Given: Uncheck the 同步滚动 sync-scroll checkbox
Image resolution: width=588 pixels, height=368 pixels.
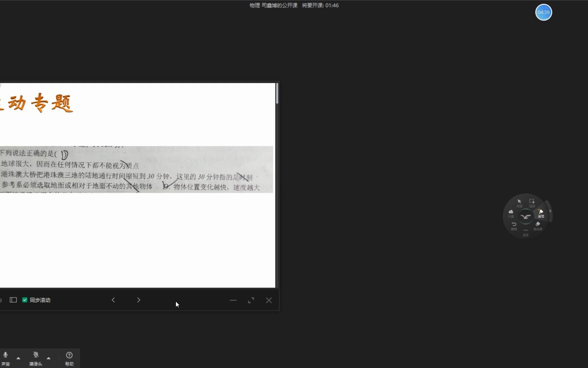Looking at the screenshot, I should pyautogui.click(x=24, y=300).
